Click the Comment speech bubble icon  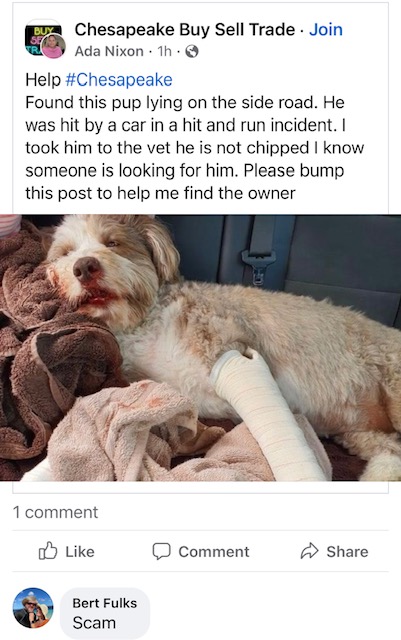(161, 551)
